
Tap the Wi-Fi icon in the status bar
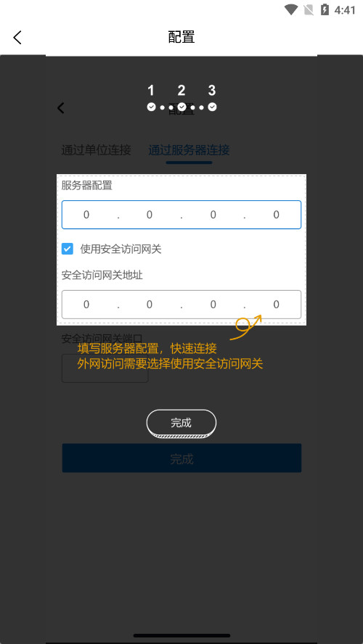tap(291, 10)
